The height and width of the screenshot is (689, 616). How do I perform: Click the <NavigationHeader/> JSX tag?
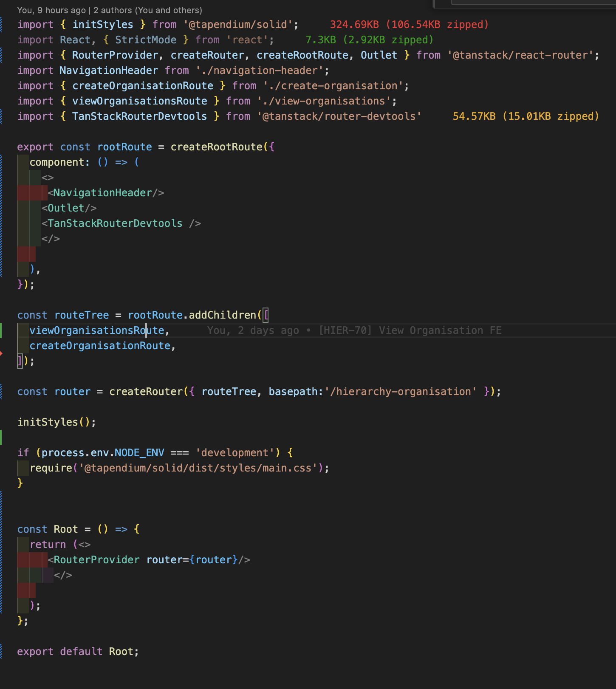click(106, 193)
